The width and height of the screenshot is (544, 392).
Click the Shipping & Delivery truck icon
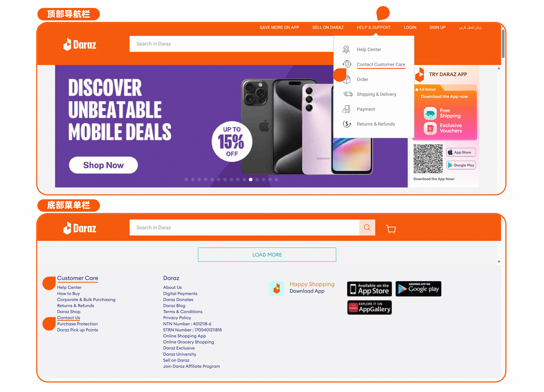348,94
